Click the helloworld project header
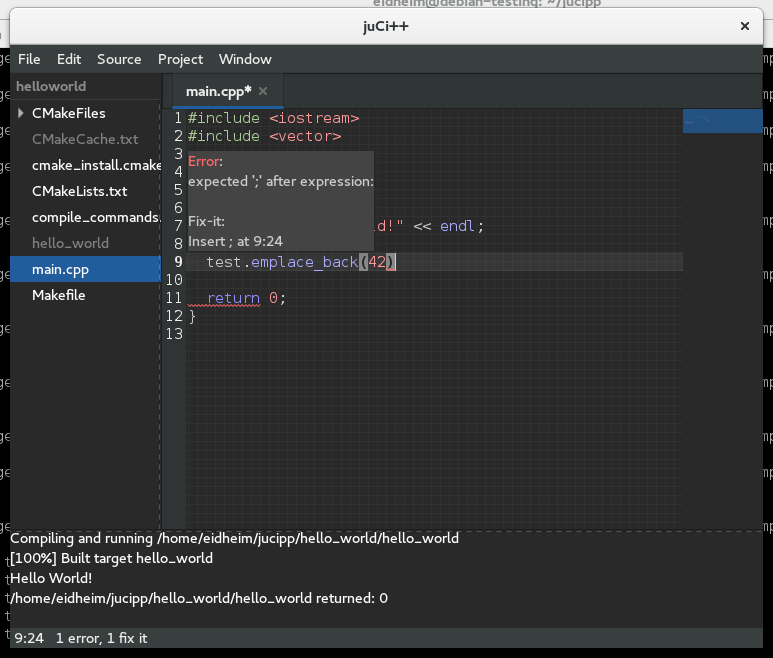Screen dimensions: 773x658 (51, 87)
